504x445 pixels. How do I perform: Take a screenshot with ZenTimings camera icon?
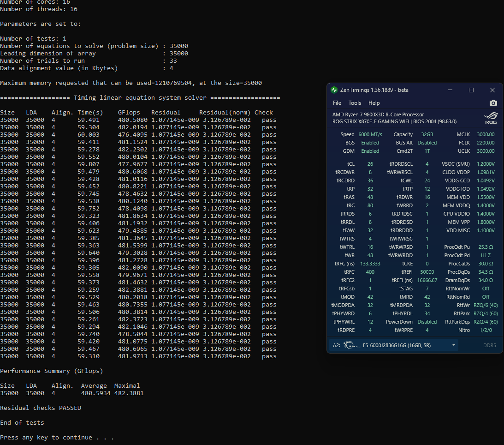493,103
